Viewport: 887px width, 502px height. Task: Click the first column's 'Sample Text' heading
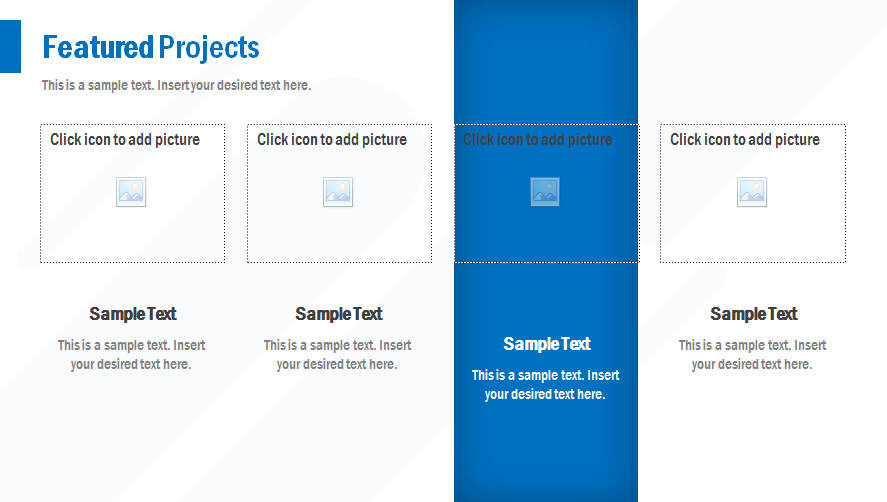coord(132,314)
